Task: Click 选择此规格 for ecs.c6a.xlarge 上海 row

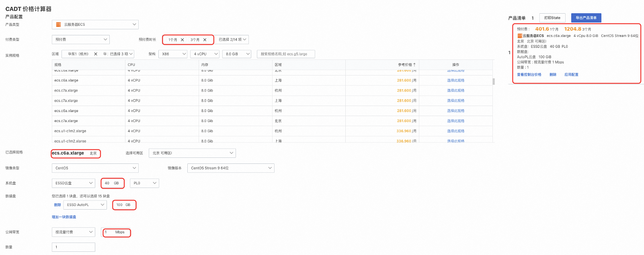Action: [455, 80]
